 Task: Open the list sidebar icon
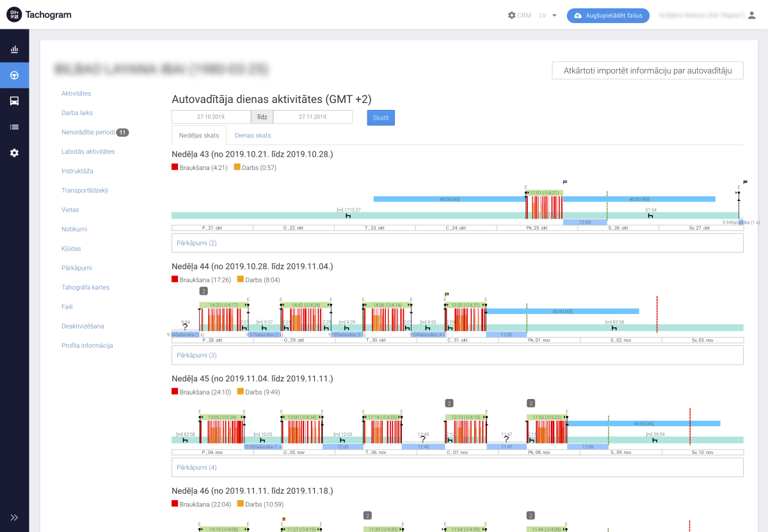tap(14, 127)
